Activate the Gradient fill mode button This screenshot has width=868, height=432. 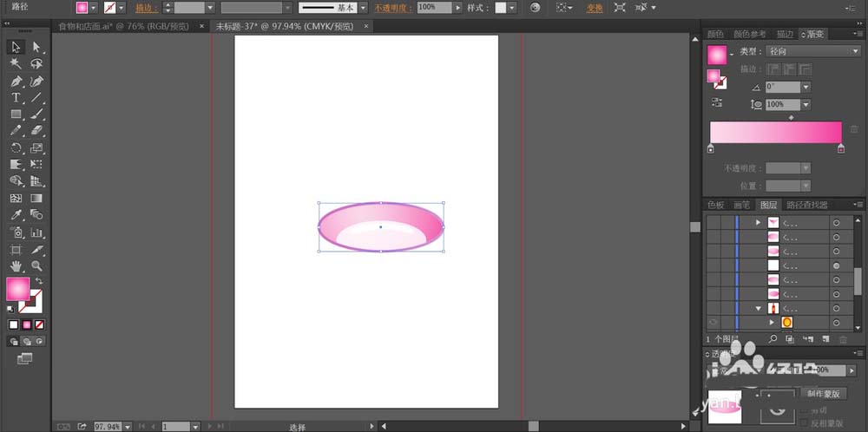coord(27,324)
